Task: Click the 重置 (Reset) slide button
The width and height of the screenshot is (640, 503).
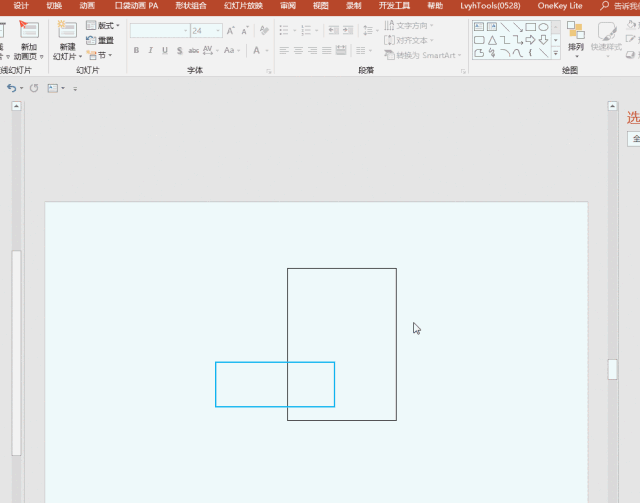Action: [x=99, y=40]
